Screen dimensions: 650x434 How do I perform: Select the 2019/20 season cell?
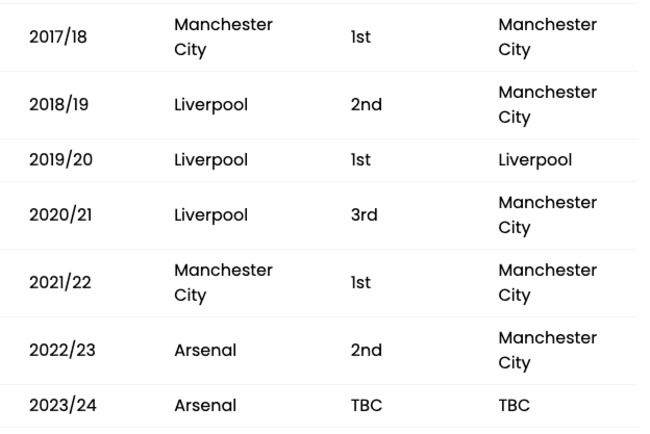coord(60,160)
